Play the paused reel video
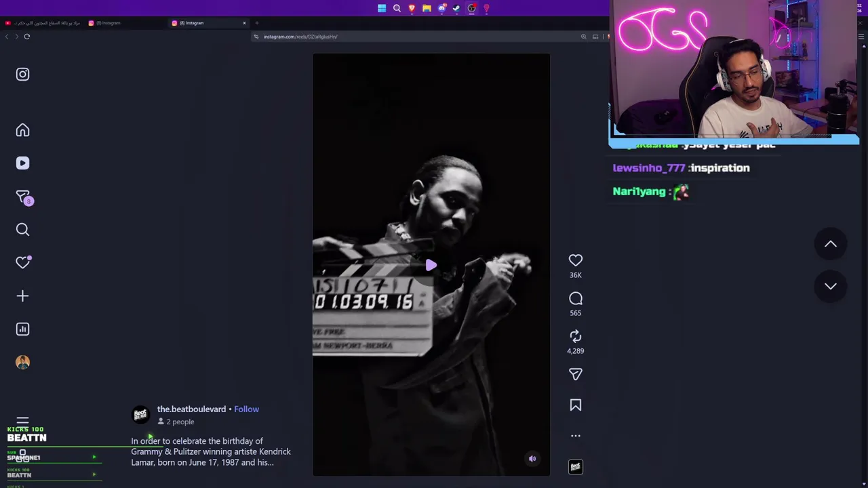This screenshot has width=868, height=488. (431, 266)
